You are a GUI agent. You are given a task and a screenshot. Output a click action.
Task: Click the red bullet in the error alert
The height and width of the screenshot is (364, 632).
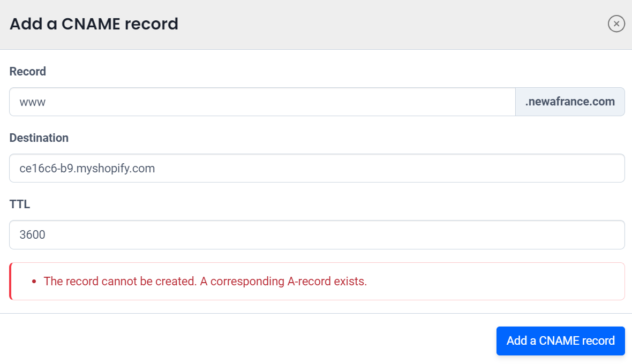point(34,282)
